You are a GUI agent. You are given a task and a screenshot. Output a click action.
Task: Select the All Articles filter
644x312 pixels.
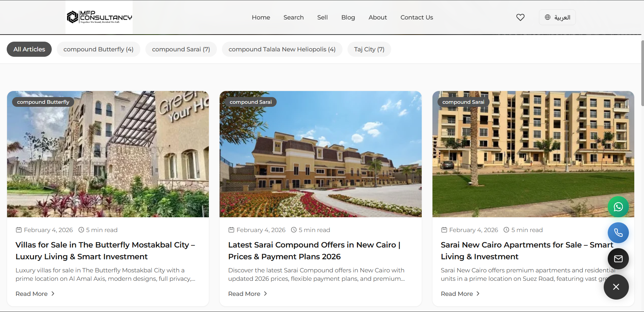[x=29, y=49]
